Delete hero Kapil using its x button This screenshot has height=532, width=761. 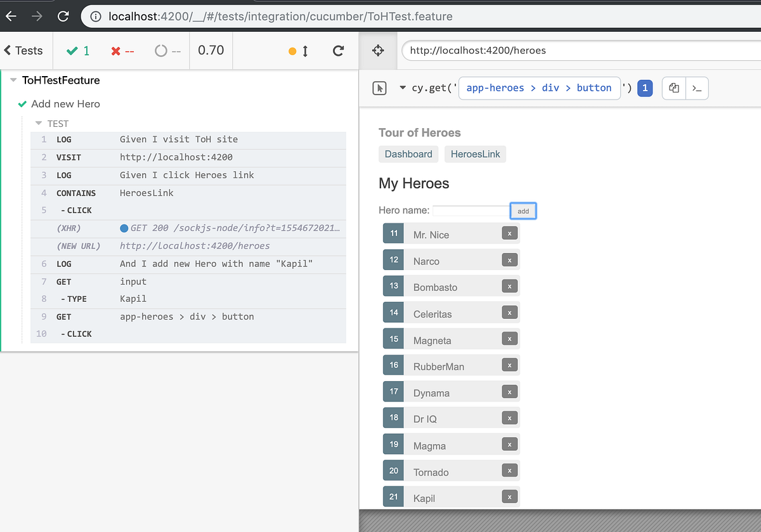click(509, 497)
